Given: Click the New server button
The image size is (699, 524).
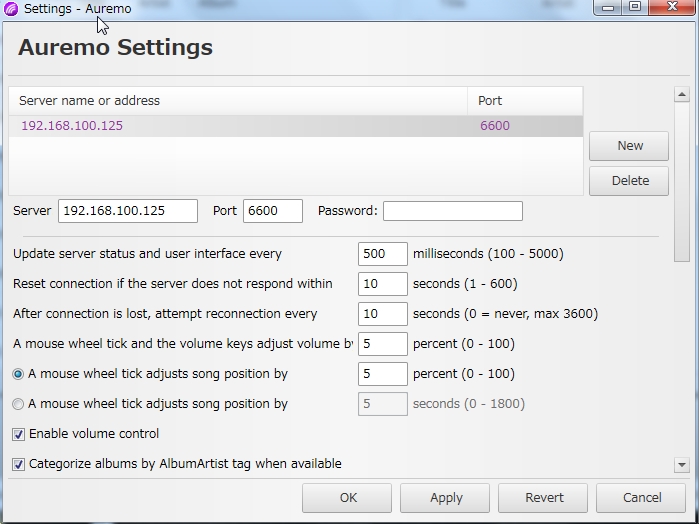Looking at the screenshot, I should [629, 146].
